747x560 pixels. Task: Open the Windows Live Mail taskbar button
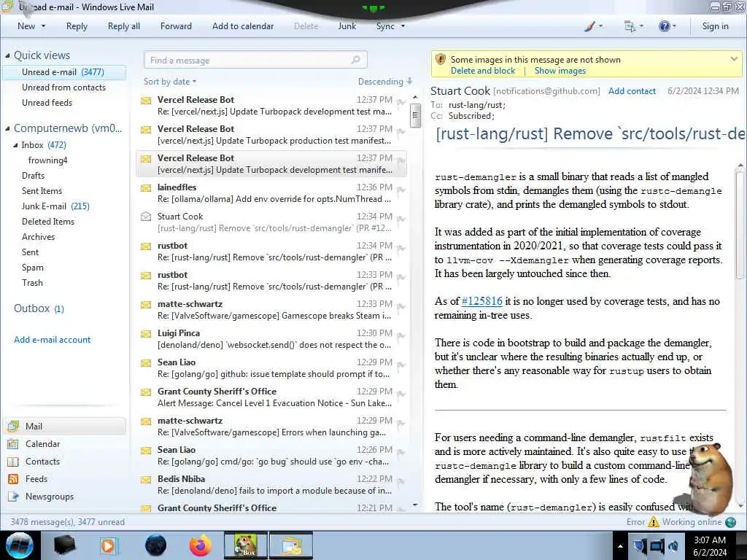click(x=291, y=545)
